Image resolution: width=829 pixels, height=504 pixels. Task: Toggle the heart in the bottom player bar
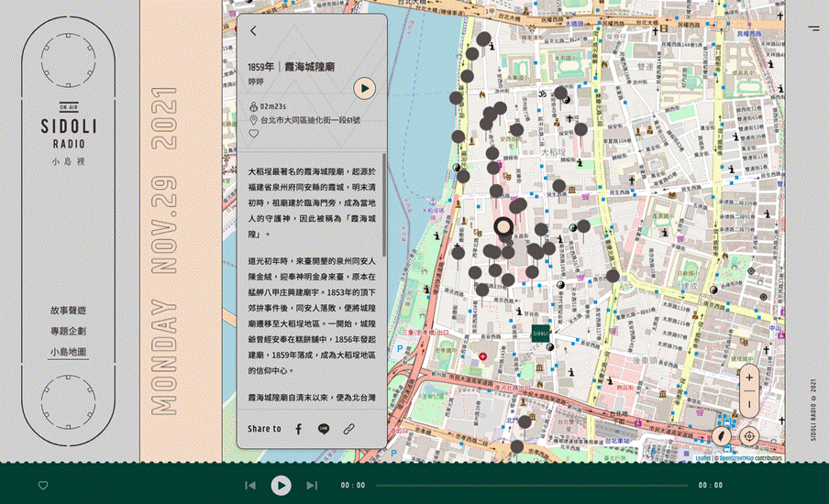pyautogui.click(x=43, y=486)
